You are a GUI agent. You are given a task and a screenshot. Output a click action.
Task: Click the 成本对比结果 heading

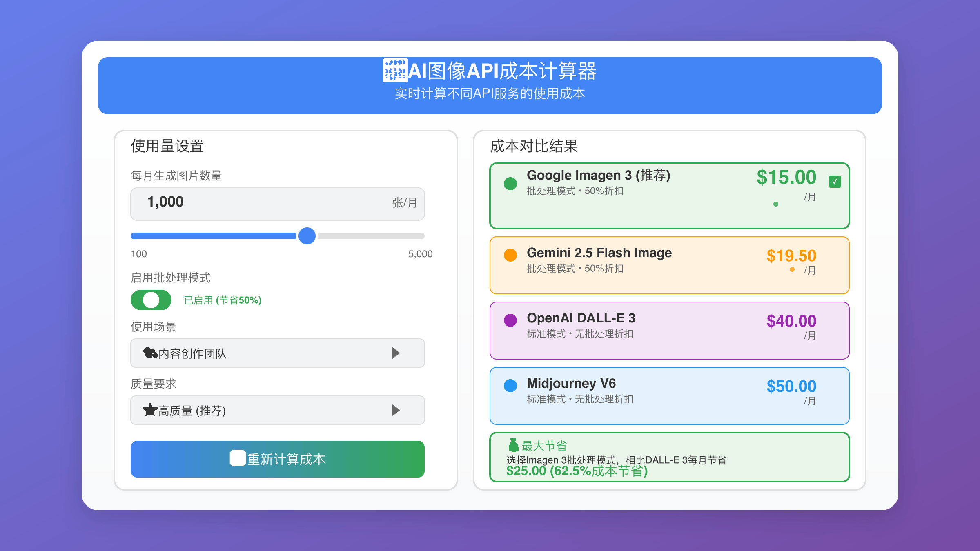(x=534, y=146)
